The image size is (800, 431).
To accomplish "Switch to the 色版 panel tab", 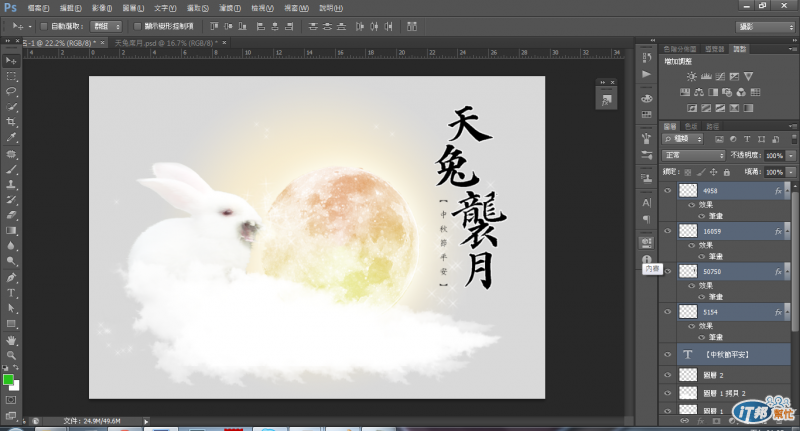I will pyautogui.click(x=691, y=126).
